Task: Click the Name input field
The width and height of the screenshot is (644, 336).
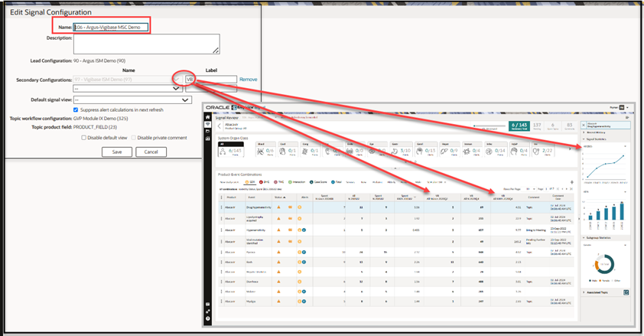Action: tap(111, 27)
